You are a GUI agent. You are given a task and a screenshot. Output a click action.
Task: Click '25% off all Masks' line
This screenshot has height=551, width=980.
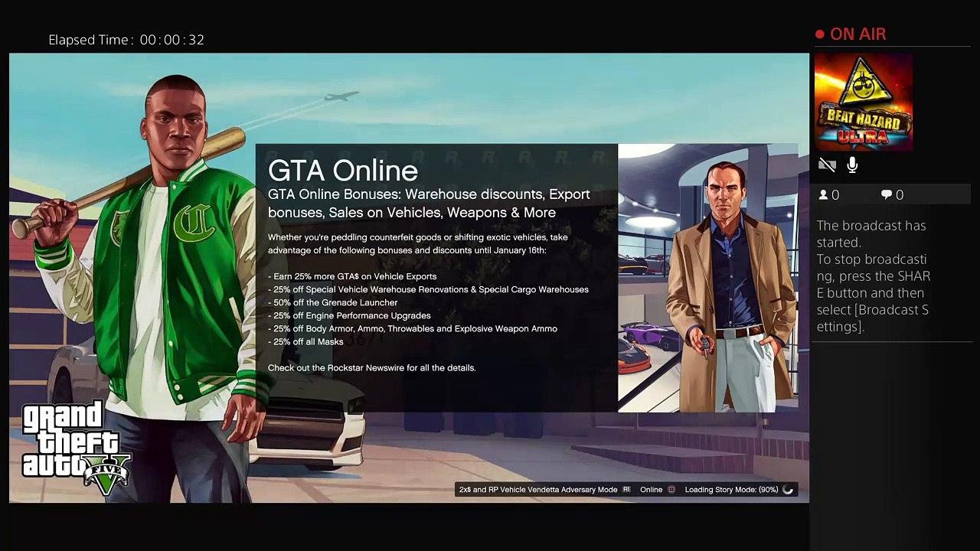click(305, 341)
